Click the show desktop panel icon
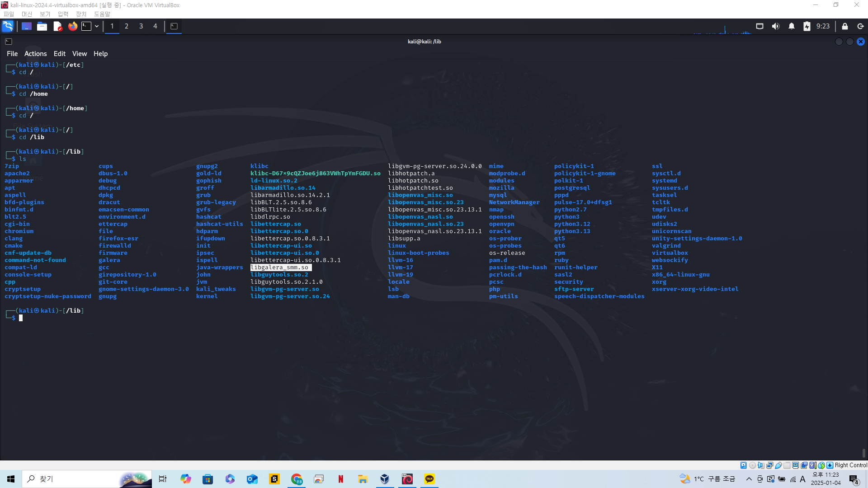 (x=27, y=26)
